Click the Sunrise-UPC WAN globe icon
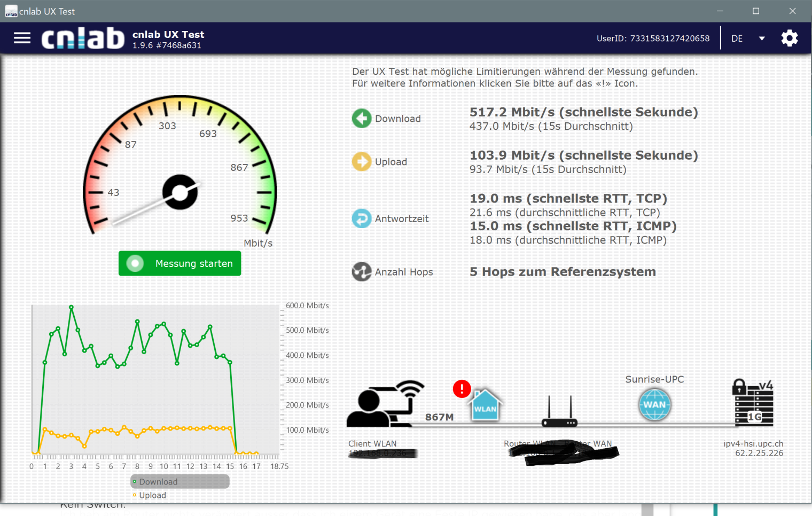 tap(654, 404)
